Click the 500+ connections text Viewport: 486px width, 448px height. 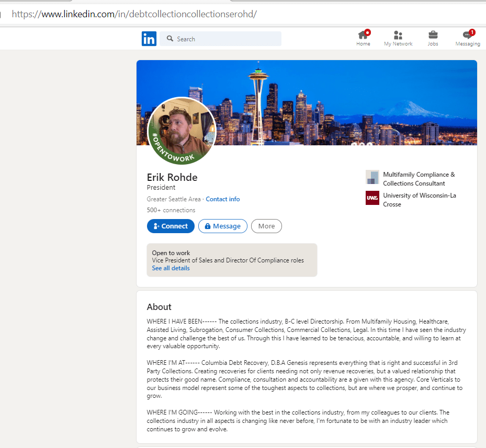pyautogui.click(x=171, y=210)
